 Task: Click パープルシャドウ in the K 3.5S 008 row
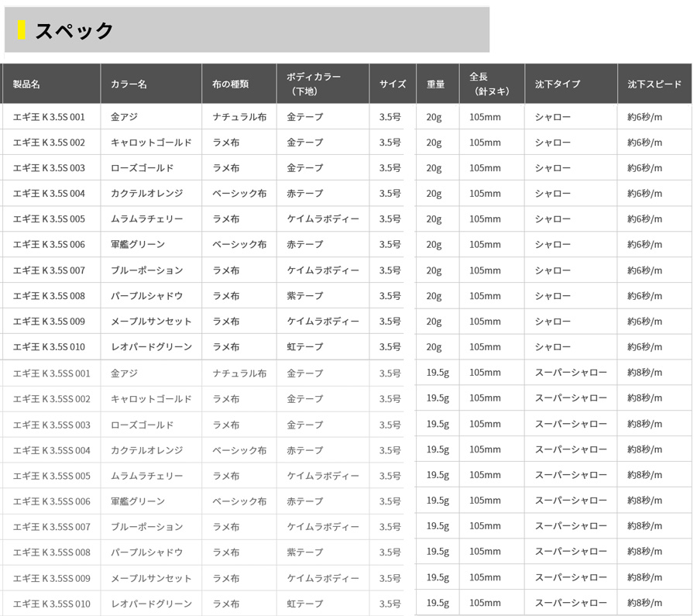[146, 296]
